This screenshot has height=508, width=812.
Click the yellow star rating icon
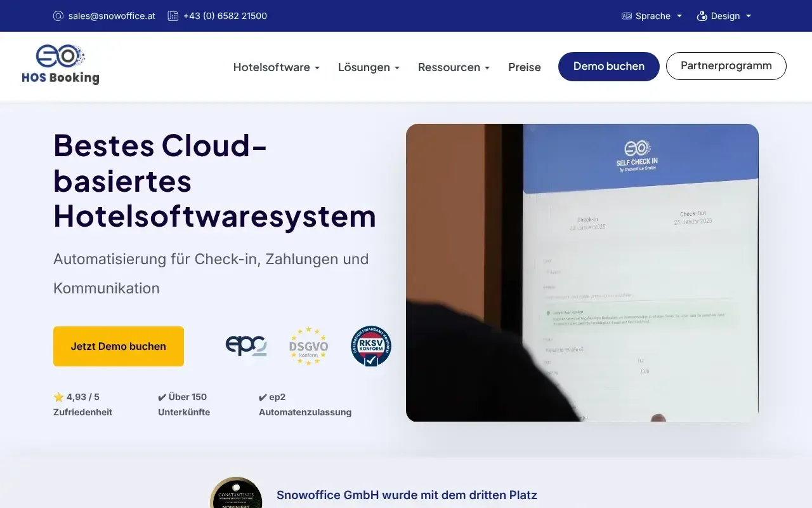tap(59, 397)
